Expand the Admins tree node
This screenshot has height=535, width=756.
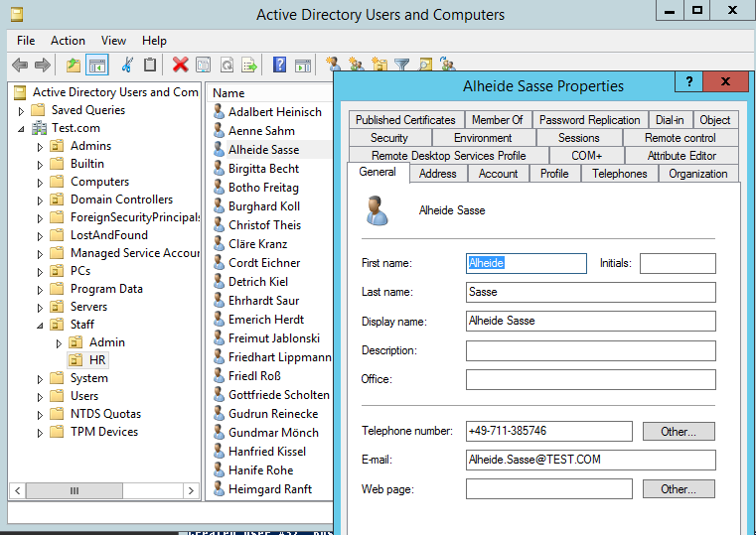(40, 147)
